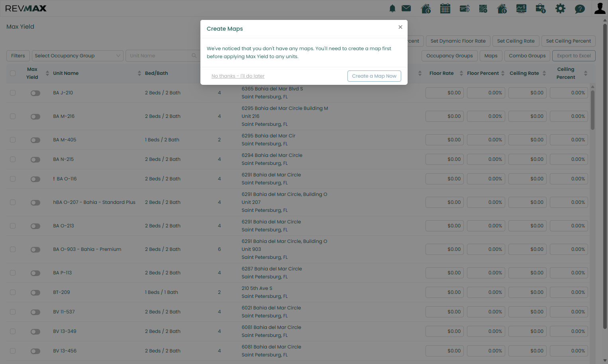Screen dimensions: 608x364
Task: Open the credit card dollar icon
Action: click(x=465, y=8)
